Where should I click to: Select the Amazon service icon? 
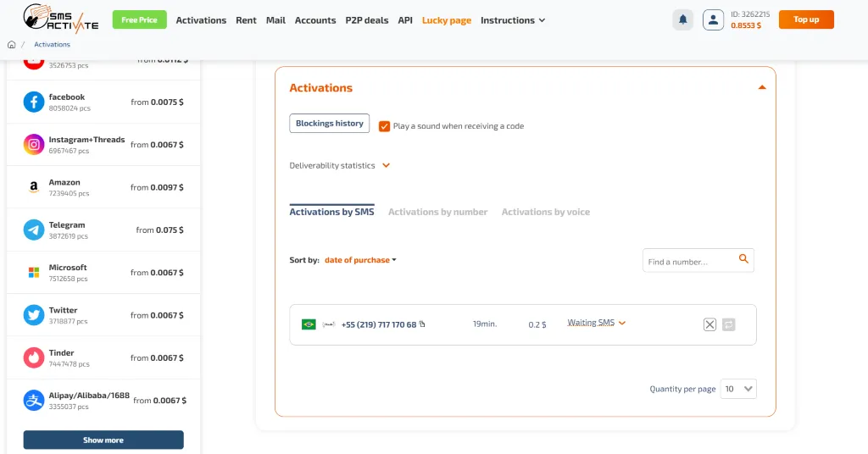34,187
